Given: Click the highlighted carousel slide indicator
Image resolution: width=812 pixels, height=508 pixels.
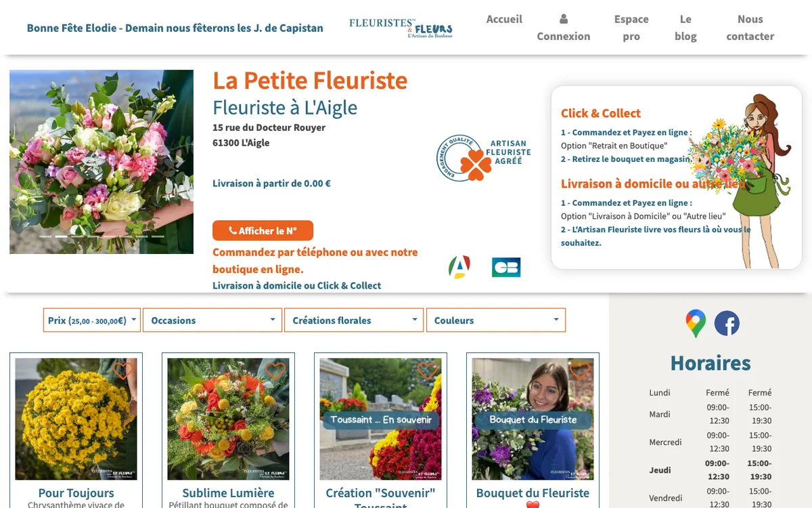Looking at the screenshot, I should [62, 236].
